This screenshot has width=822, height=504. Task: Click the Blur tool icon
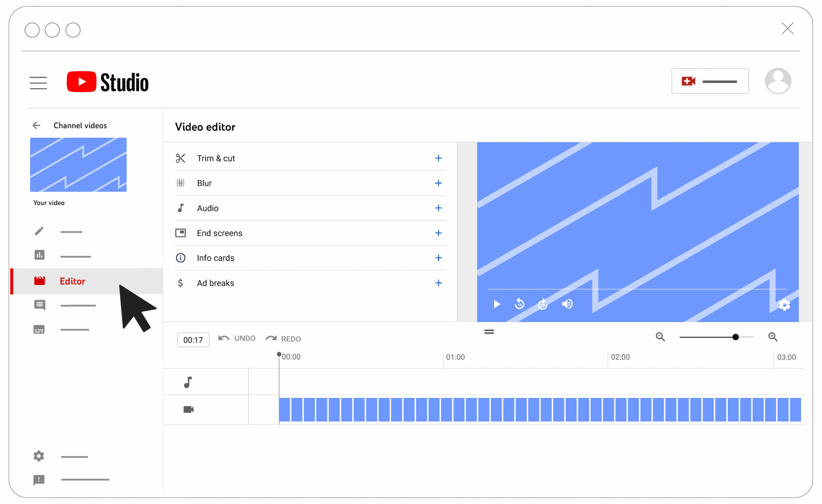coord(181,183)
